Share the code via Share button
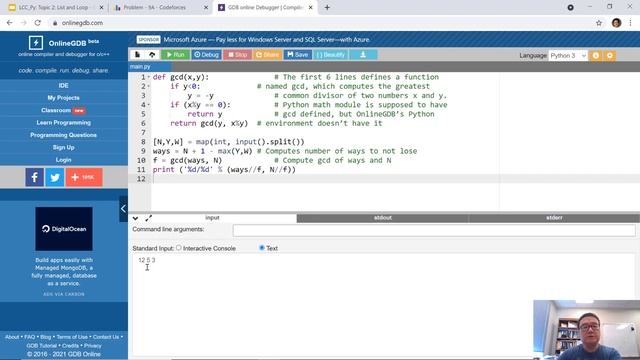 [267, 55]
